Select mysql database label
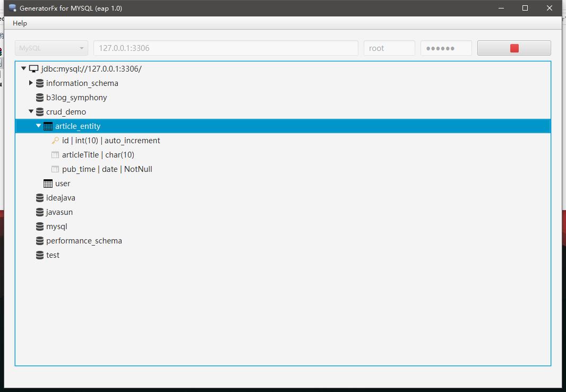The width and height of the screenshot is (566, 392). tap(57, 227)
